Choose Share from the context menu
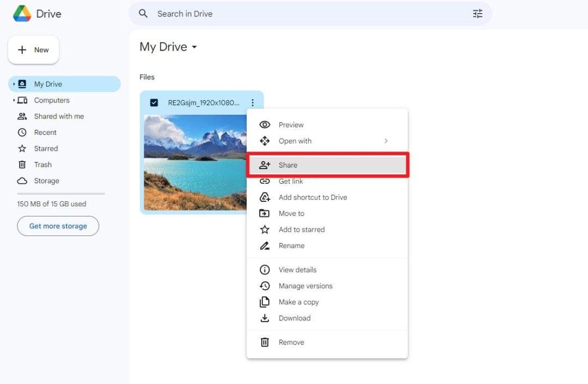 [x=327, y=165]
